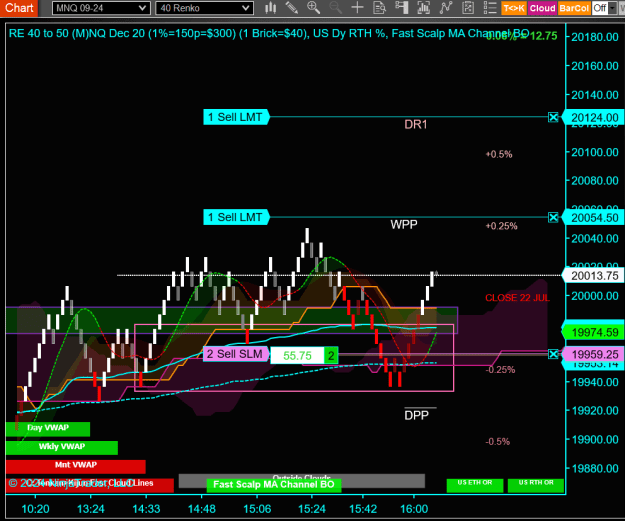Open the bar type candlestick icon
625x521 pixels.
click(271, 8)
